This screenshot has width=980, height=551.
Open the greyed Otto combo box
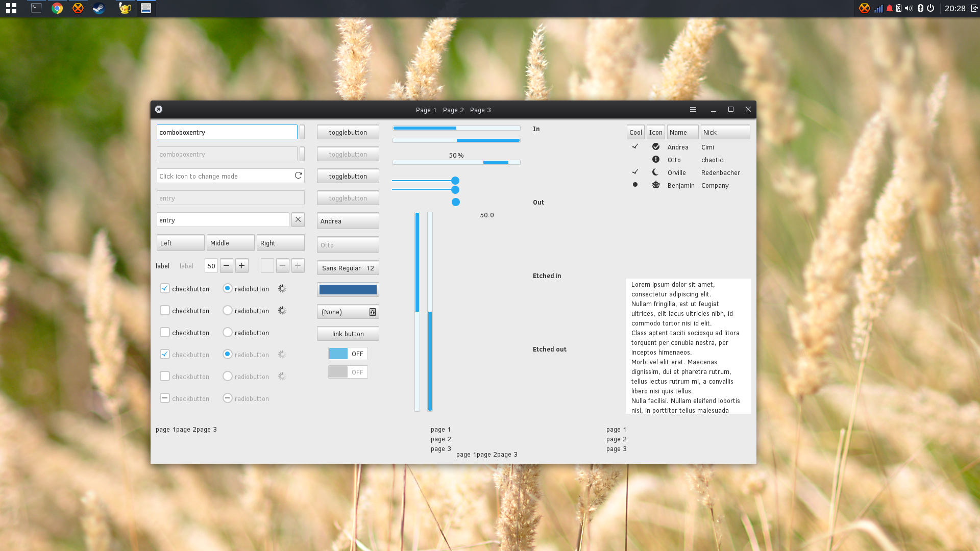(348, 245)
